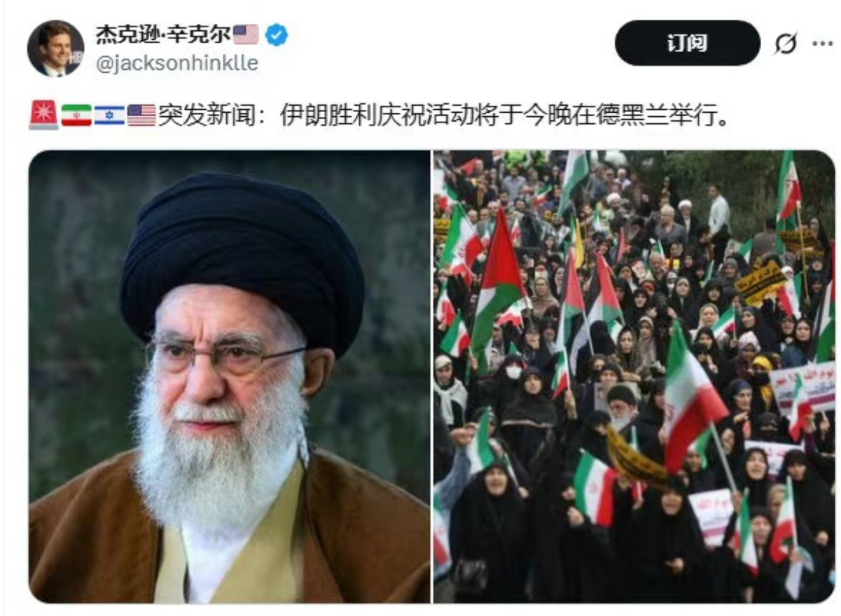
Task: Click the large Palestinian flag in crowd photo
Action: tap(498, 283)
